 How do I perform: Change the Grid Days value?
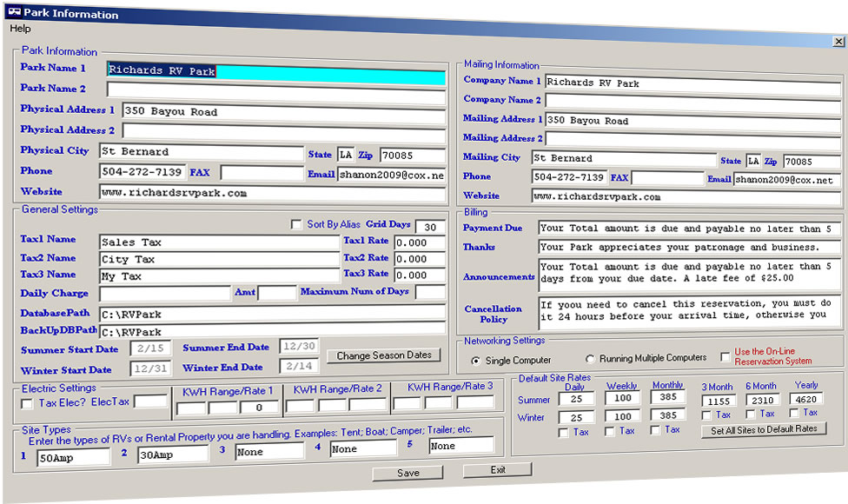coord(430,227)
